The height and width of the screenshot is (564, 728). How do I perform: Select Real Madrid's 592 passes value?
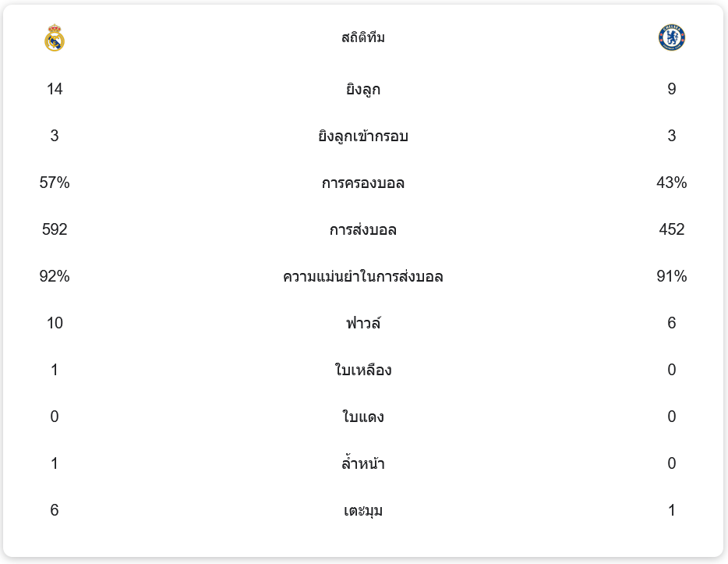click(x=55, y=229)
